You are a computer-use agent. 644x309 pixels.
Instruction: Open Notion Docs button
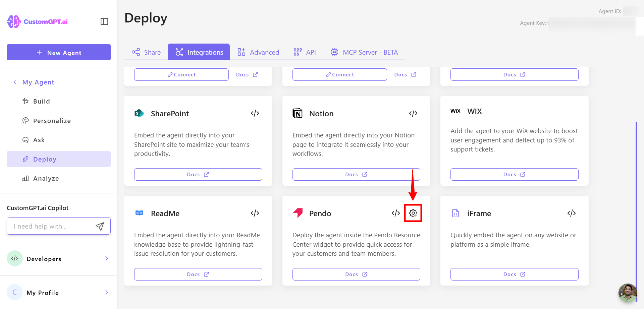click(356, 174)
